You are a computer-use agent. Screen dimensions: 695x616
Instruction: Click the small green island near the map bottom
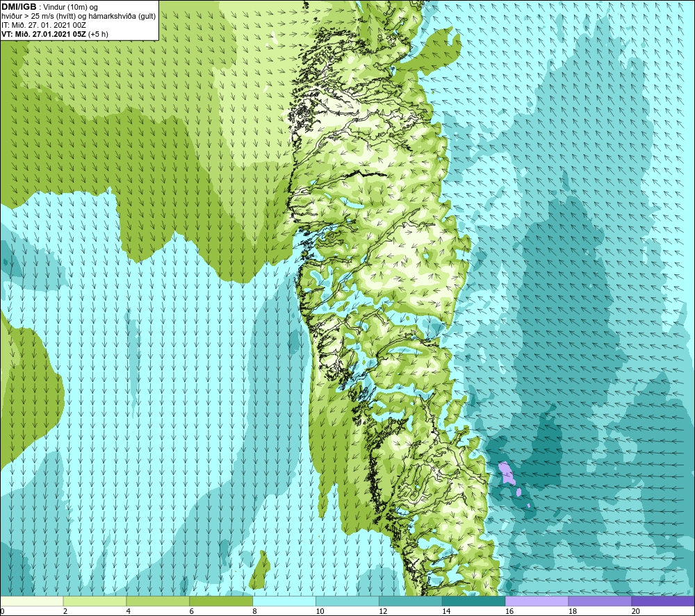[261, 571]
